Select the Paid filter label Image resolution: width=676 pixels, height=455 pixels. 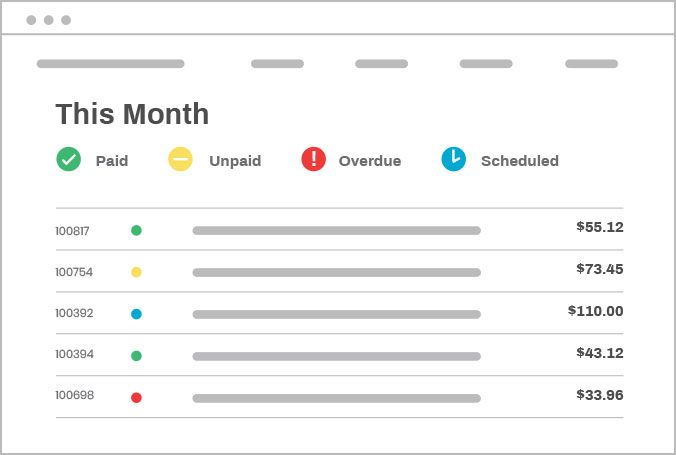(112, 160)
